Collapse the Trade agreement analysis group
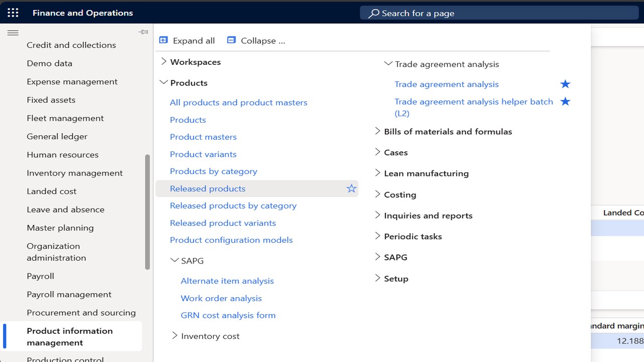The image size is (644, 362). 388,64
